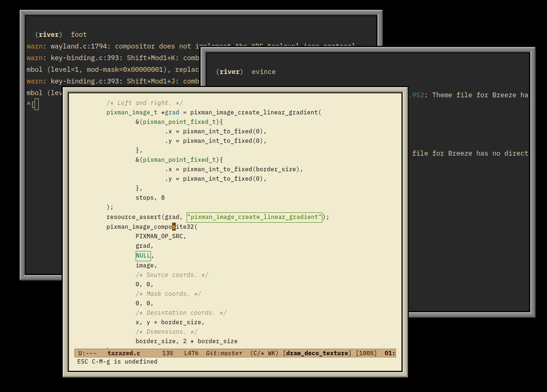
Task: Click the (C/* WK) major mode indicator
Action: 264,353
